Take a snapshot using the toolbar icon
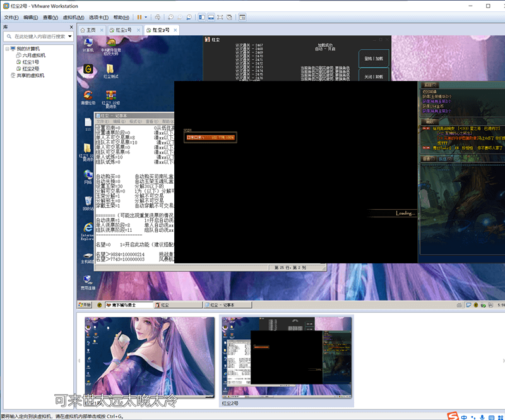Viewport: 505px width, 420px height. coord(170,17)
